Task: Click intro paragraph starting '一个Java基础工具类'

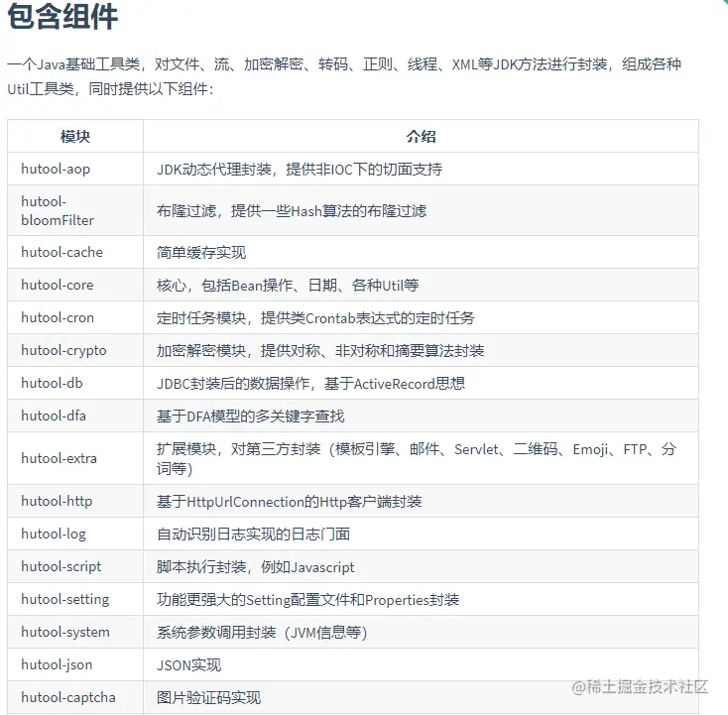Action: [x=344, y=76]
